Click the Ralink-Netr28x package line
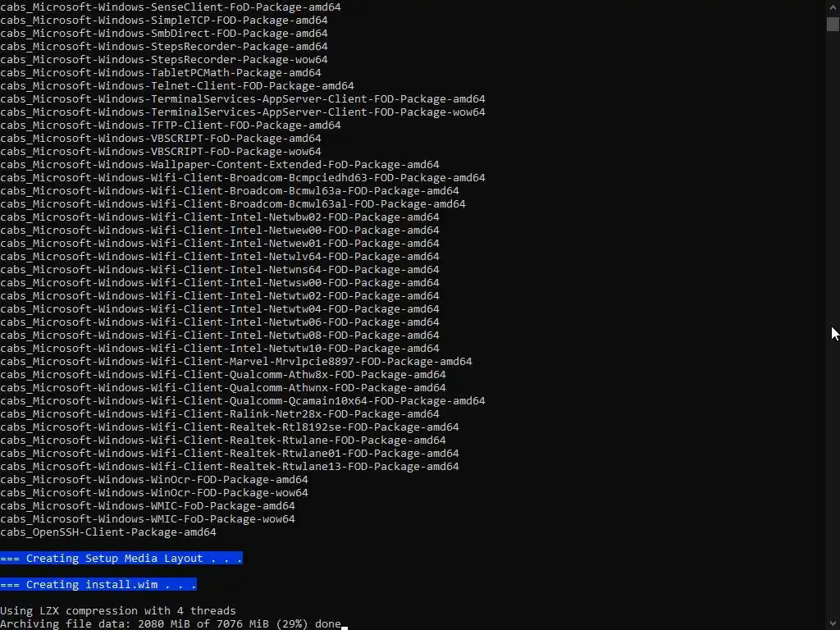 220,414
